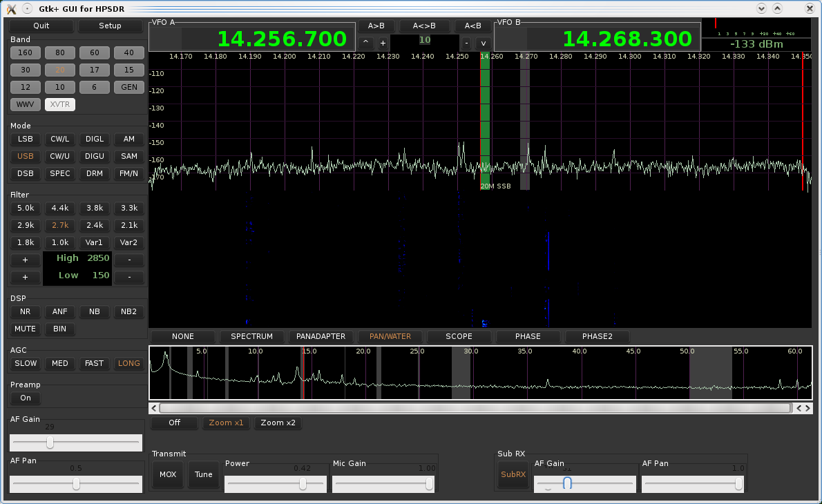Toggle the SubRX receiver button
This screenshot has height=504, width=822.
pyautogui.click(x=513, y=474)
